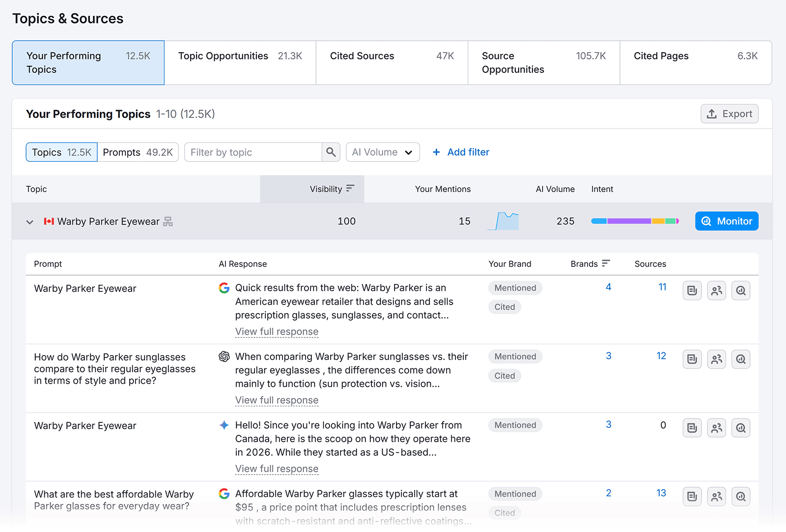
Task: Click the Visibility column sort icon
Action: click(350, 189)
